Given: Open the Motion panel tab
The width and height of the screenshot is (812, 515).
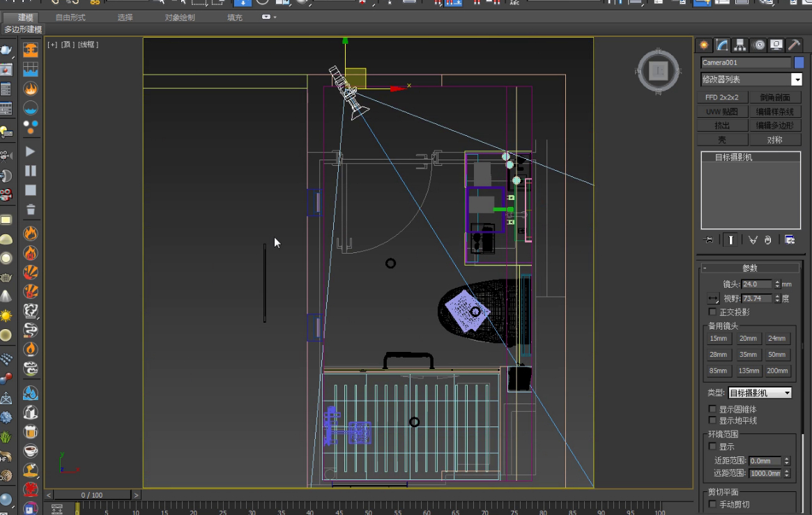Looking at the screenshot, I should coord(758,45).
